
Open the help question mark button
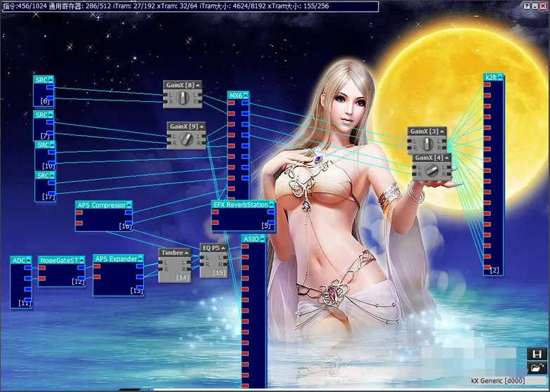528,6
